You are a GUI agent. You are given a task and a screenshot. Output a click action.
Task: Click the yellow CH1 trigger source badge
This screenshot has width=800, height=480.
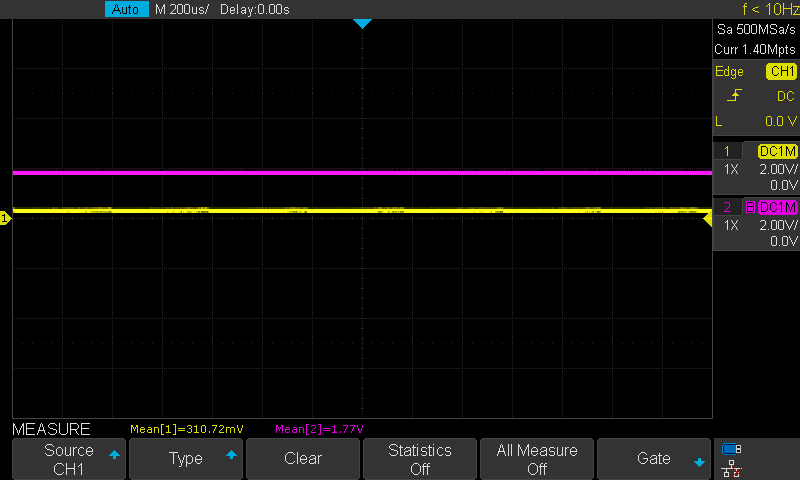781,71
